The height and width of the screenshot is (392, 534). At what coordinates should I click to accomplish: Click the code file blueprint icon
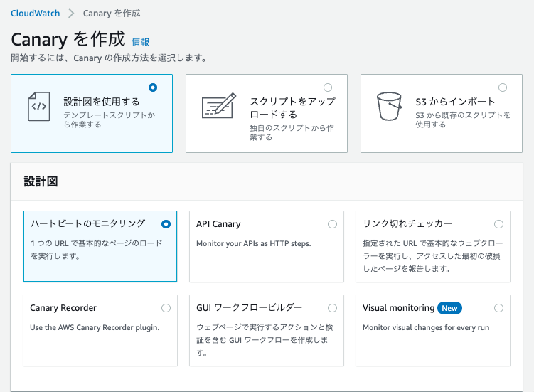tap(39, 106)
